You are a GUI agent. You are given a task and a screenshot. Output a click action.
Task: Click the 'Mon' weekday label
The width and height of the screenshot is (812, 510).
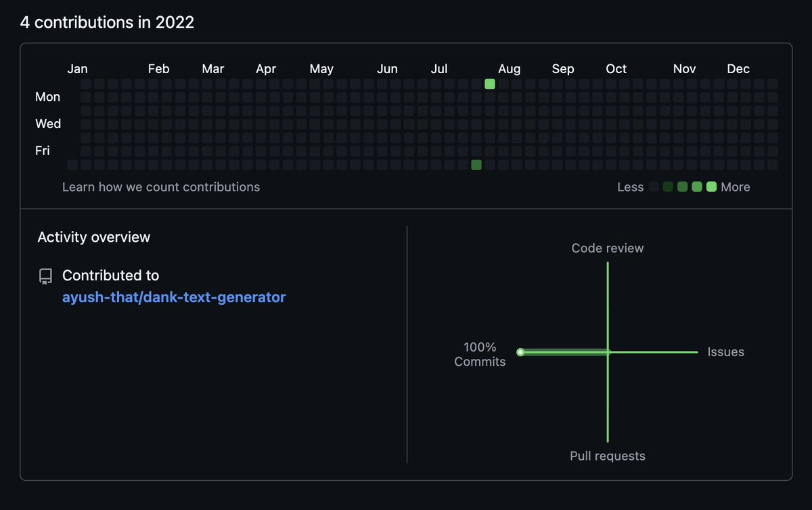[48, 97]
